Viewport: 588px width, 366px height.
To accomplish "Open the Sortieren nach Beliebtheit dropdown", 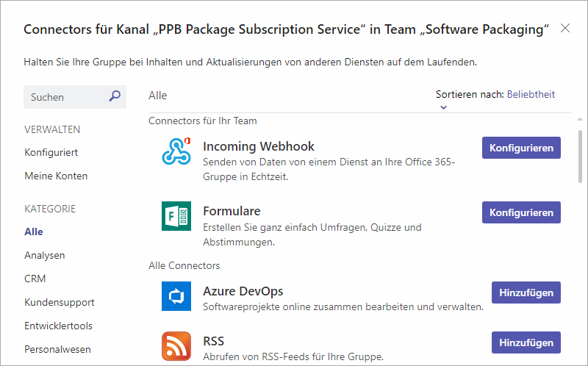I will tap(531, 94).
